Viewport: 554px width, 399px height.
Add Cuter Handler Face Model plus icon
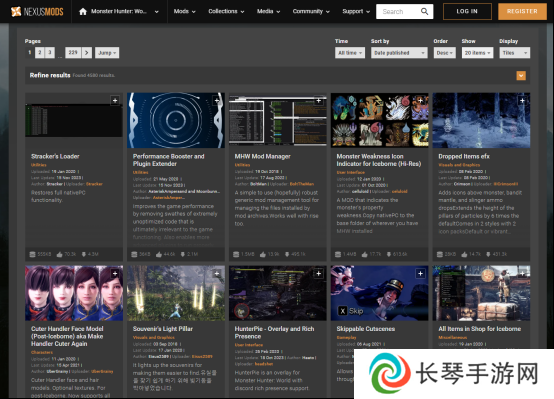pos(115,273)
